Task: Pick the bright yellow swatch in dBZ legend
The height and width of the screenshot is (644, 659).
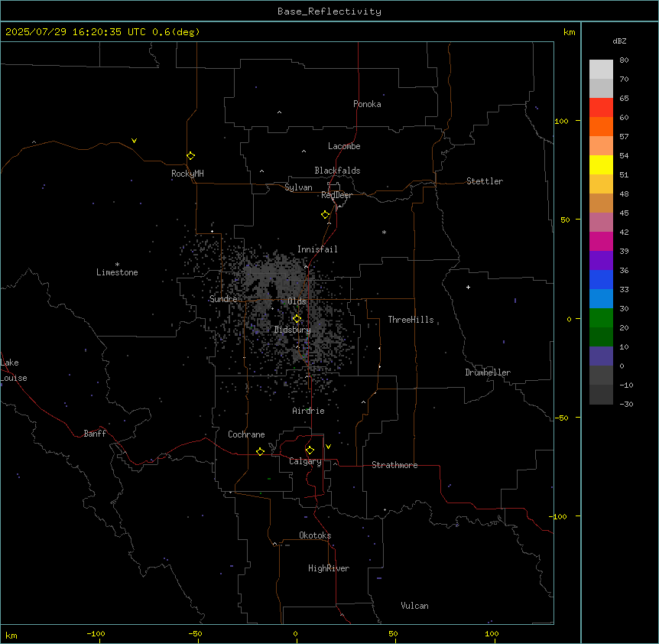Action: click(x=601, y=164)
